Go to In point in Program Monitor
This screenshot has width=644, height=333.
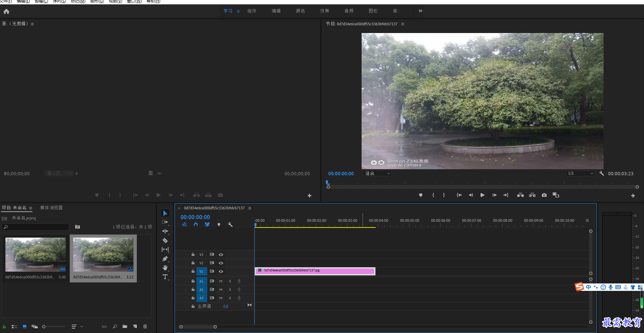pos(459,195)
